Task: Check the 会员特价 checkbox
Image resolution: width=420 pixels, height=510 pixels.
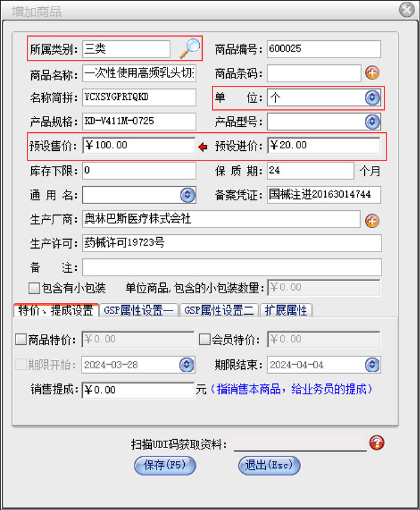Action: tap(205, 339)
